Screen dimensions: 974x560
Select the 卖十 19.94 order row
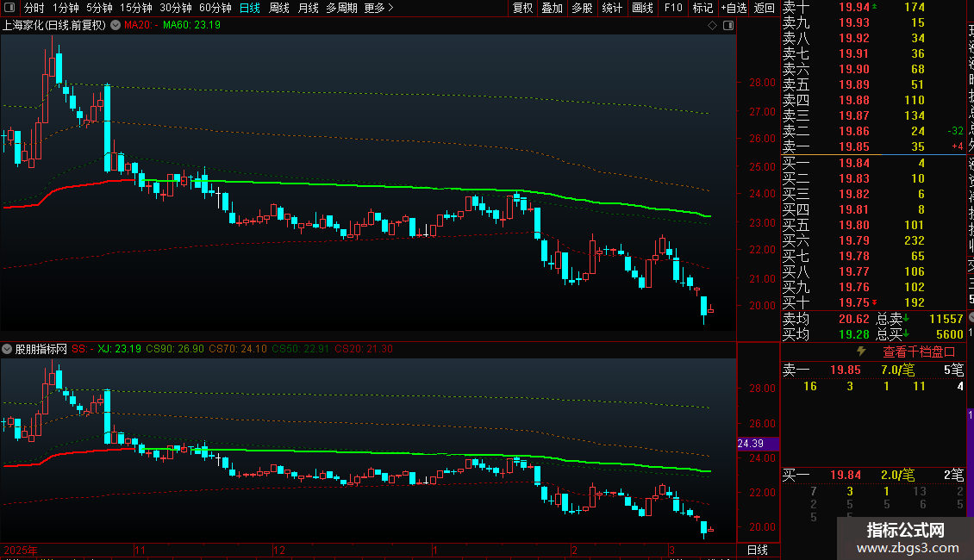pos(873,7)
